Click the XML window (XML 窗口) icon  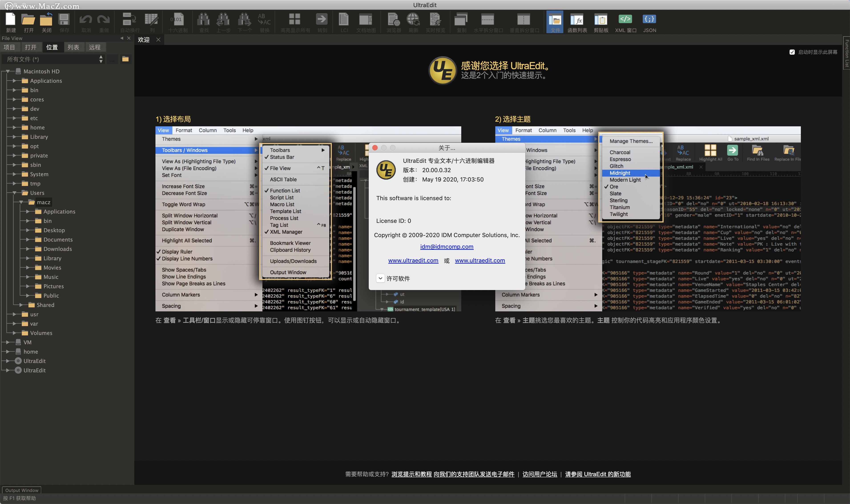click(x=625, y=19)
